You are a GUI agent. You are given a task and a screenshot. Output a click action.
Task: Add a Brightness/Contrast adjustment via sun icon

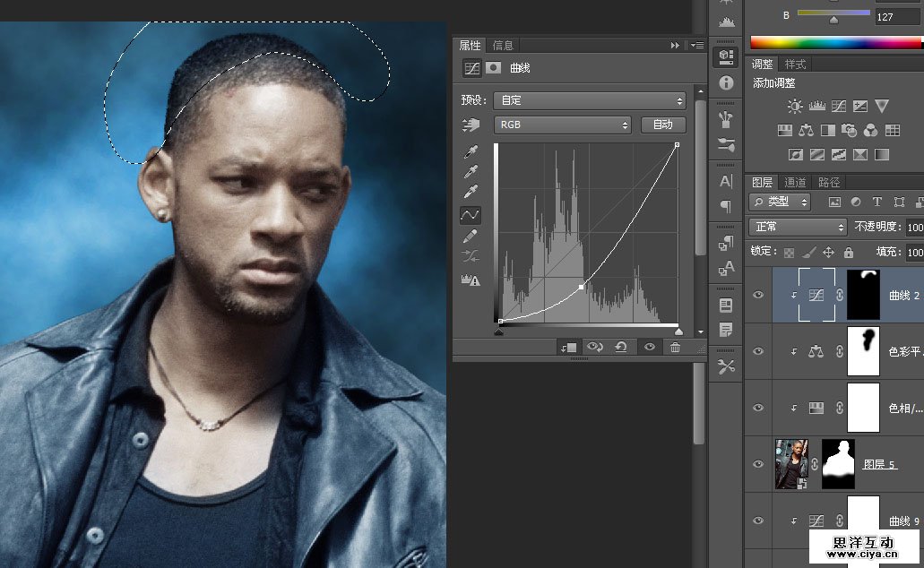pos(794,107)
